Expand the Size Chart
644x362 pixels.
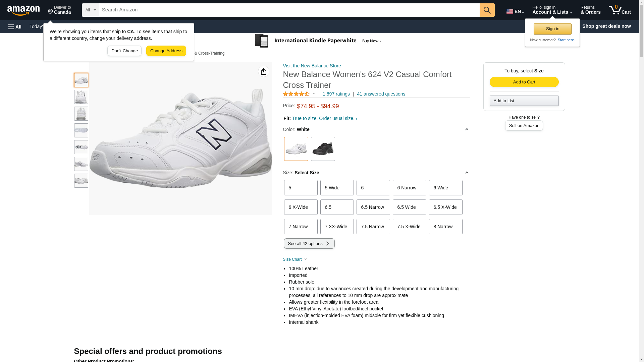[295, 259]
